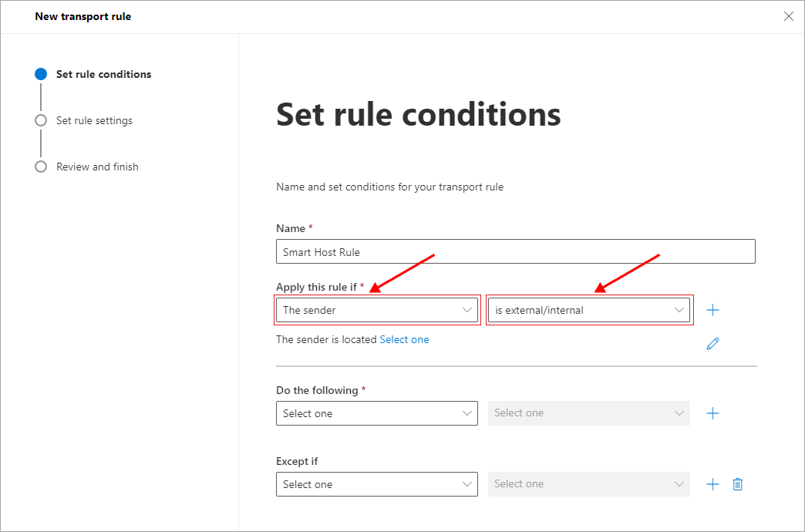
Task: Open 'Do the following' action dropdown
Action: pos(377,413)
